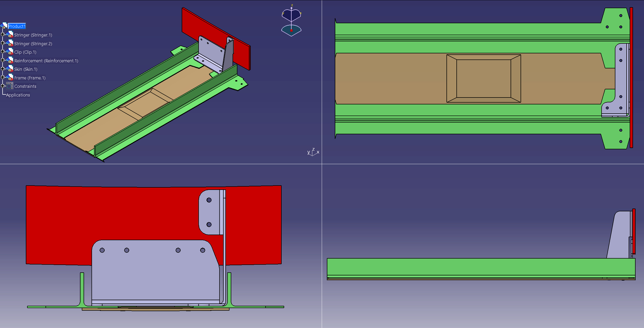
Task: Select the Skin (Skin.1) label text
Action: 25,69
